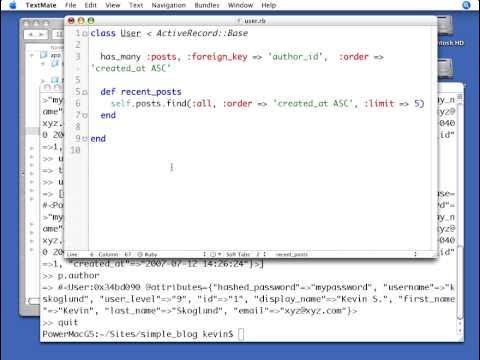Open the Bundles menu
The image size is (480, 360).
coord(207,5)
